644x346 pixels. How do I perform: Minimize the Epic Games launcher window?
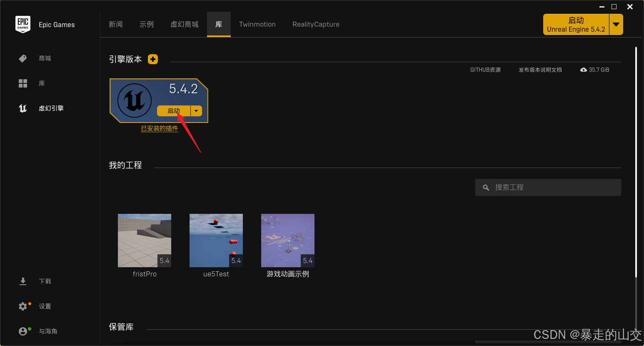coord(602,7)
